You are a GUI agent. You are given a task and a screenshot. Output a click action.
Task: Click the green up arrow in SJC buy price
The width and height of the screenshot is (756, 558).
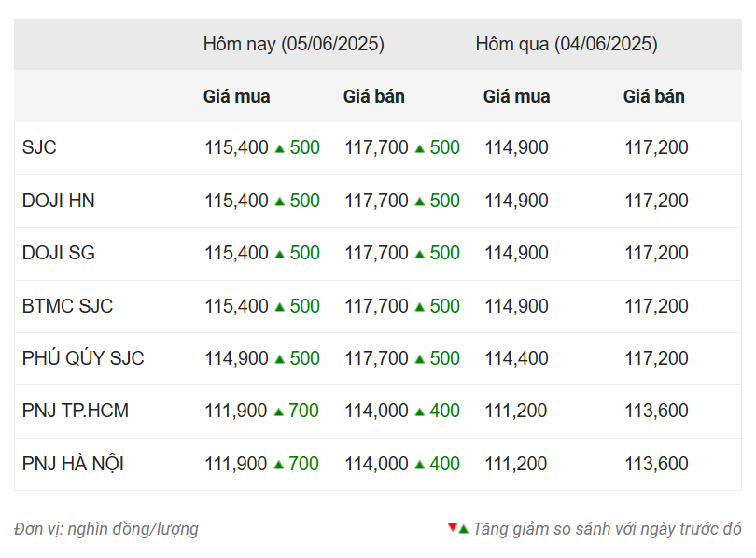click(x=279, y=148)
